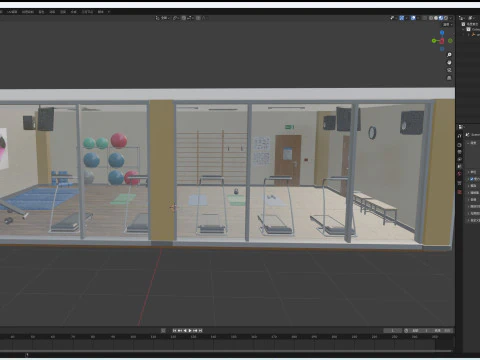This screenshot has height=360, width=480.
Task: Toggle auto keying in timeline
Action: click(163, 330)
